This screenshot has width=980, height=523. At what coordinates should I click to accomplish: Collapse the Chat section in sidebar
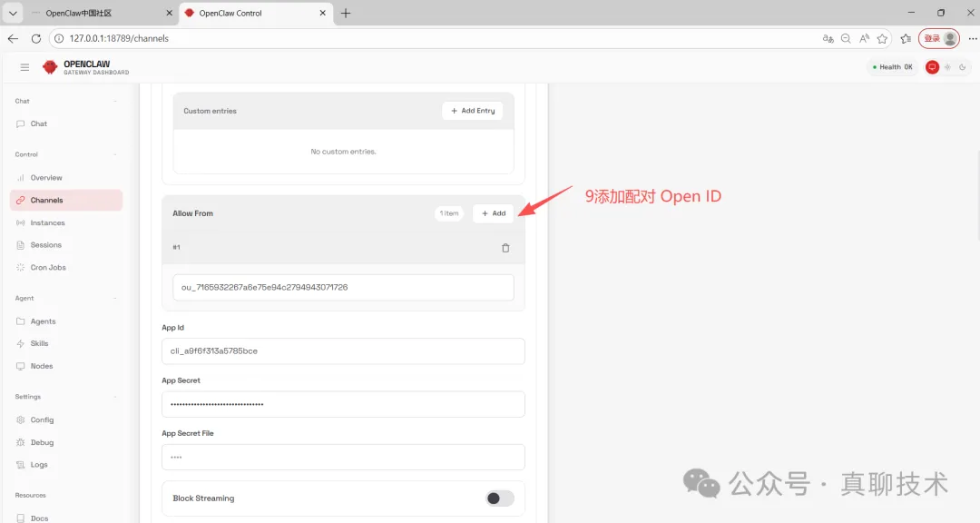click(x=114, y=102)
